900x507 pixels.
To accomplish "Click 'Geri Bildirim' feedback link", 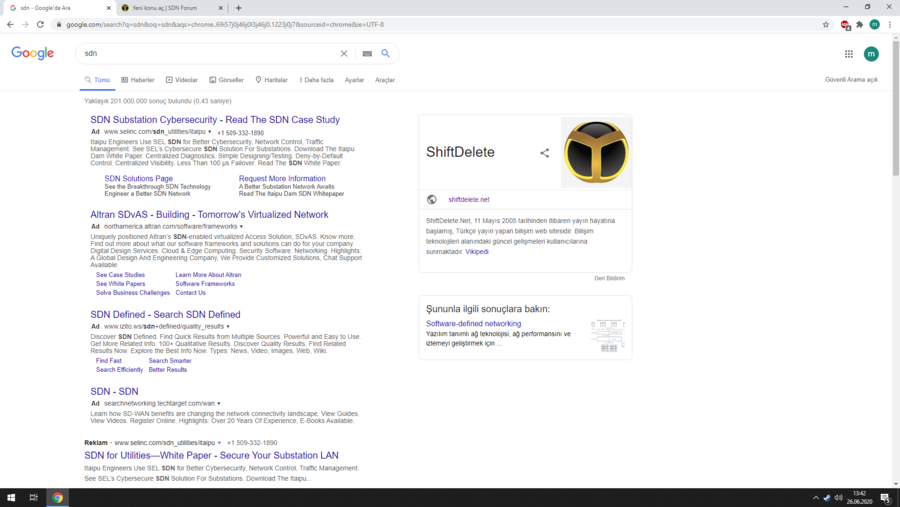I will [610, 278].
